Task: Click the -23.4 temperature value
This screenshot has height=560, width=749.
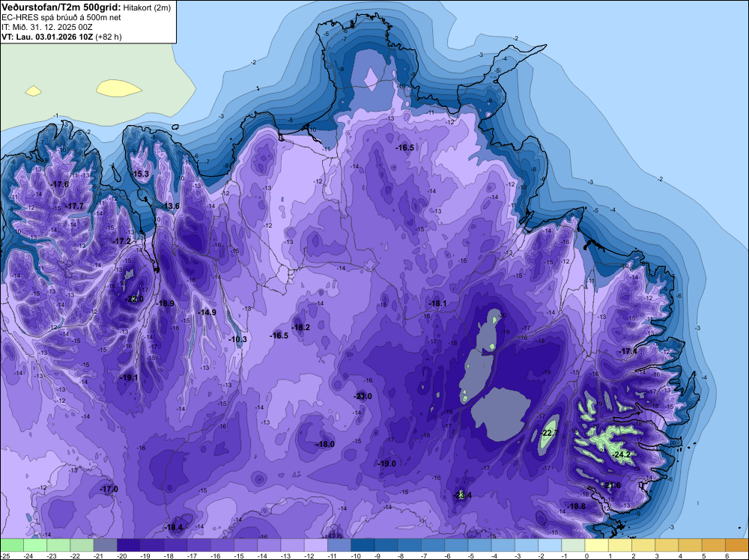Action: tap(462, 495)
